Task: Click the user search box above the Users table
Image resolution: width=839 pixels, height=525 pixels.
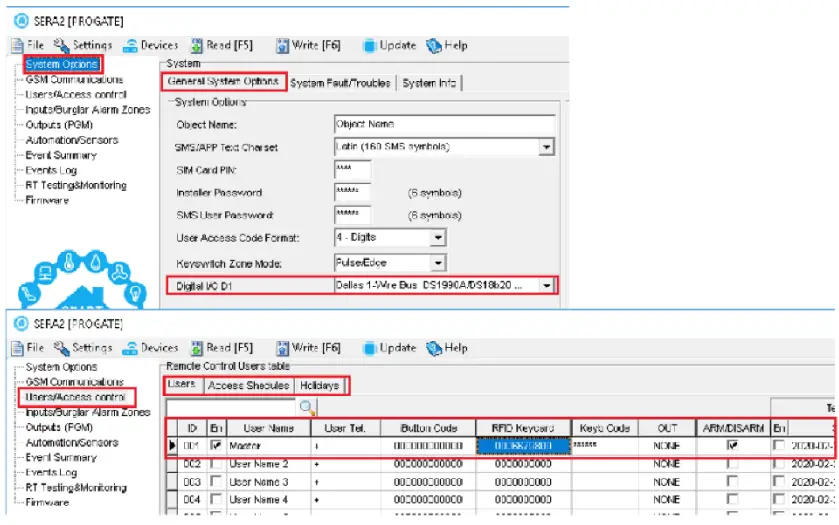Action: (231, 408)
